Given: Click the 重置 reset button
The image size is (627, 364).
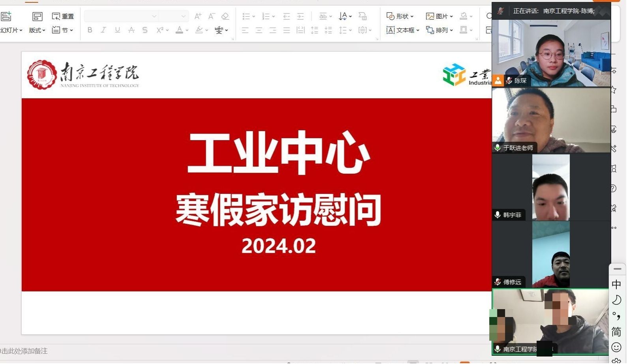Looking at the screenshot, I should [x=63, y=16].
